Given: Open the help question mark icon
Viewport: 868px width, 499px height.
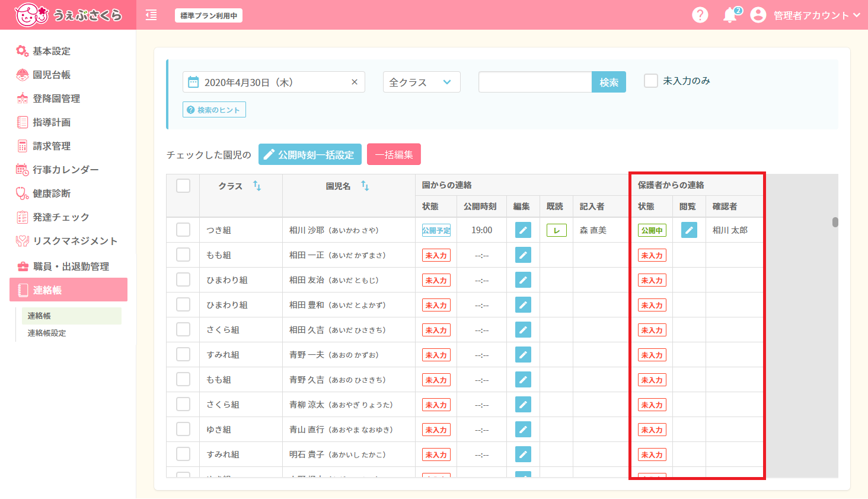Looking at the screenshot, I should click(x=700, y=15).
